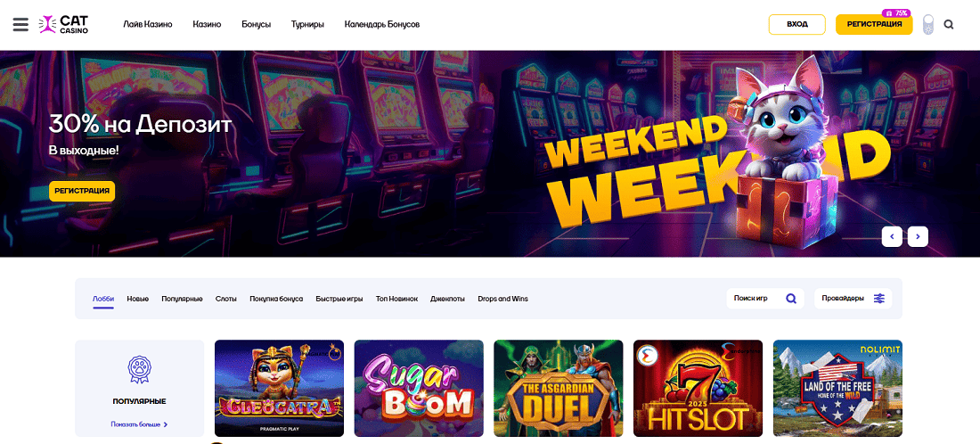The image size is (980, 444).
Task: Open The Asgardian Duel game thumbnail
Action: point(558,389)
